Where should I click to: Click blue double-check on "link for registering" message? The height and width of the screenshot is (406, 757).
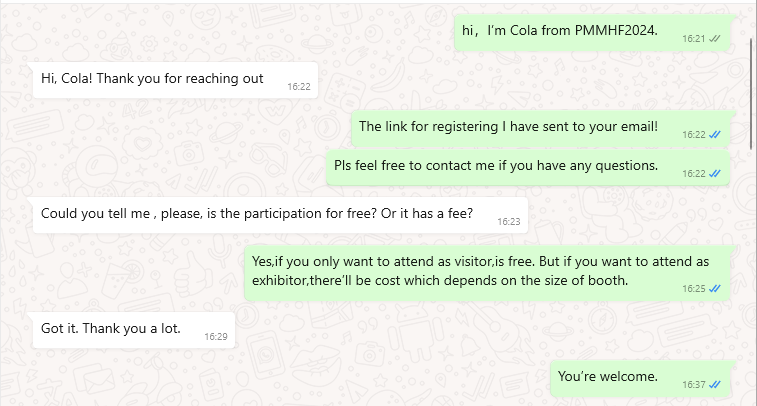point(715,135)
